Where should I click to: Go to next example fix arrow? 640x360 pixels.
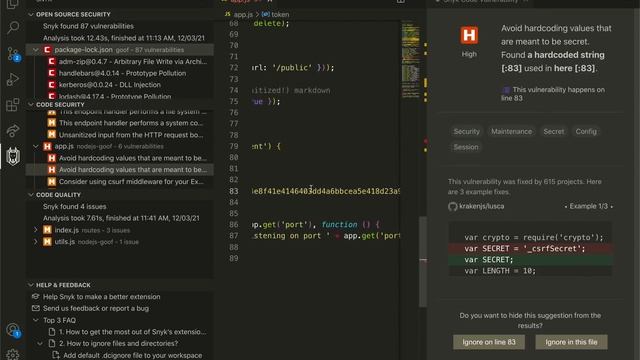point(611,207)
